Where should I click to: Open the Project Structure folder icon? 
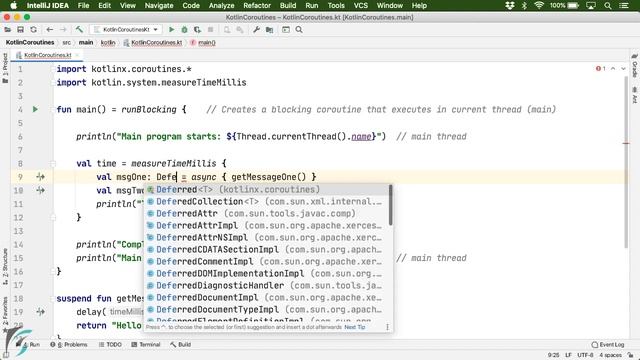tap(269, 29)
